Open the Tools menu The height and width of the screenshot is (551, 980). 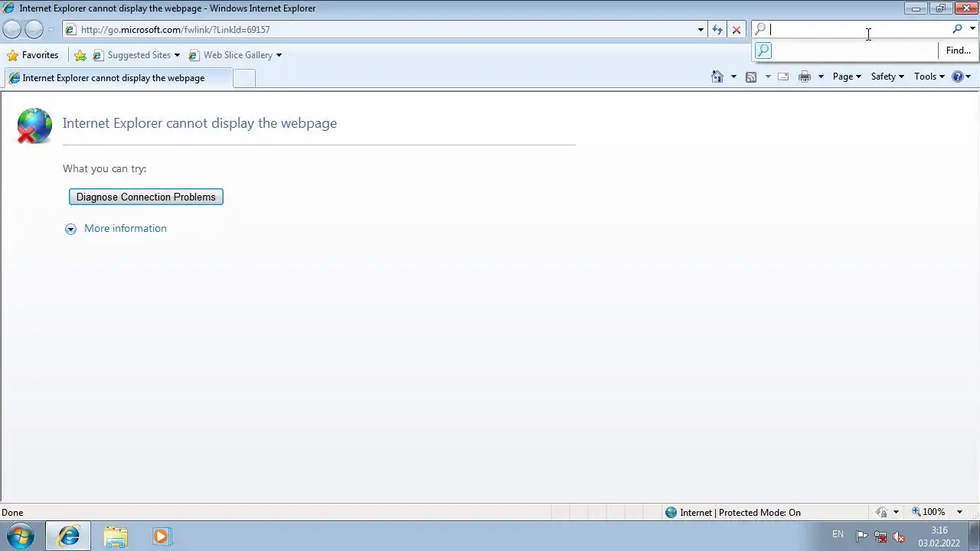[x=929, y=77]
